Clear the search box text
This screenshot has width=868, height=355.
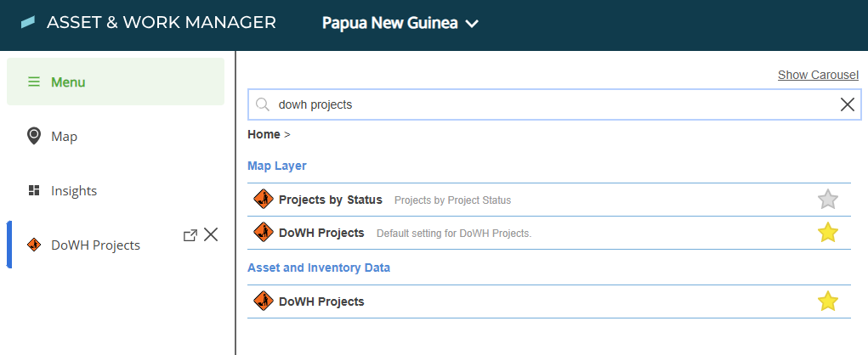(x=847, y=104)
